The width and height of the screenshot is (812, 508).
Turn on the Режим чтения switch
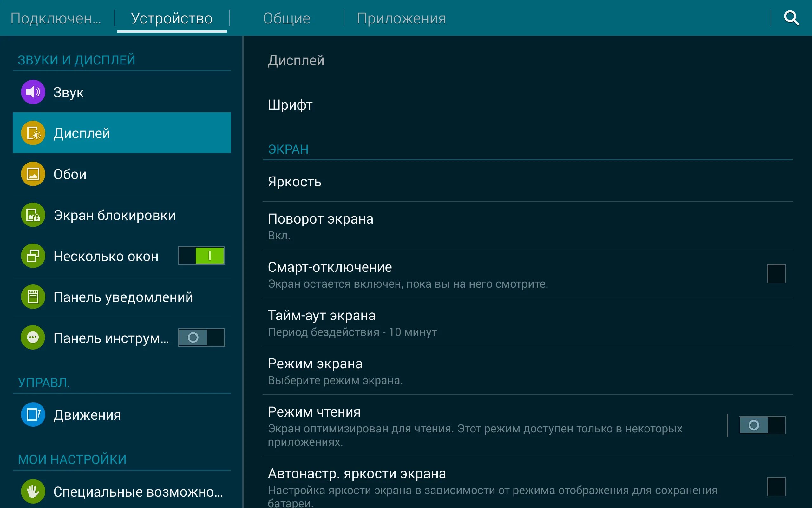tap(762, 425)
